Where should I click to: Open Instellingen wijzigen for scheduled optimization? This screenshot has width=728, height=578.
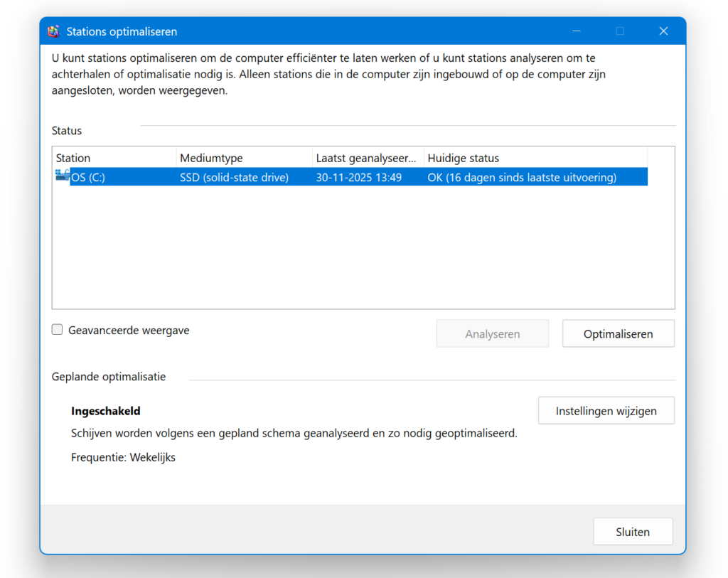[x=606, y=411]
